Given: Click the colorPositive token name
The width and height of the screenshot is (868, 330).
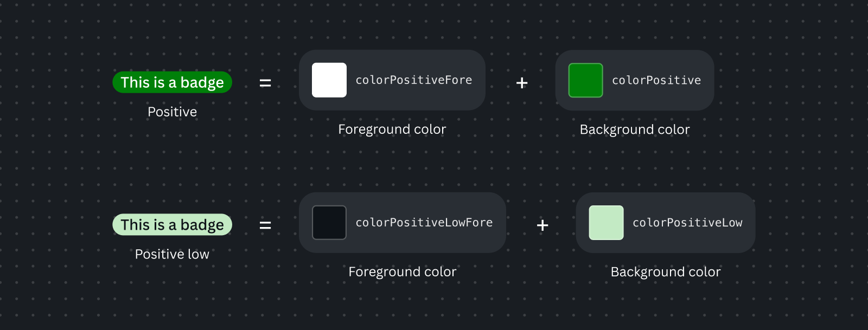Looking at the screenshot, I should coord(656,80).
